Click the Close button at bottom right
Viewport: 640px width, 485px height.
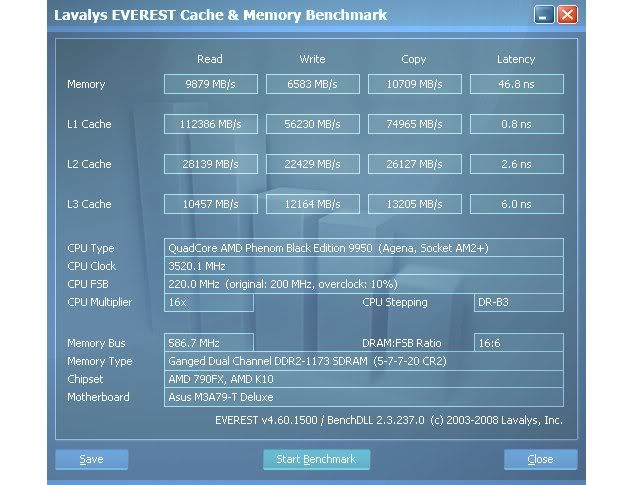pyautogui.click(x=541, y=460)
